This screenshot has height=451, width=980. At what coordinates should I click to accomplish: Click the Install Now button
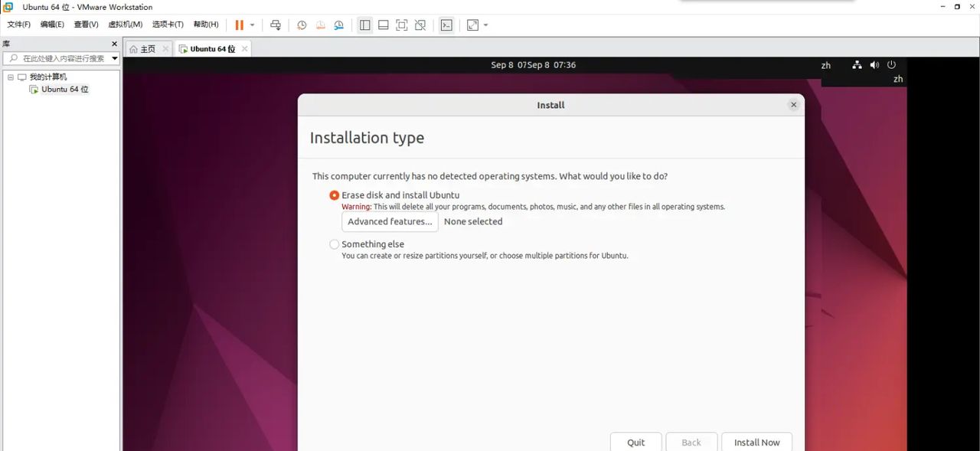click(756, 443)
